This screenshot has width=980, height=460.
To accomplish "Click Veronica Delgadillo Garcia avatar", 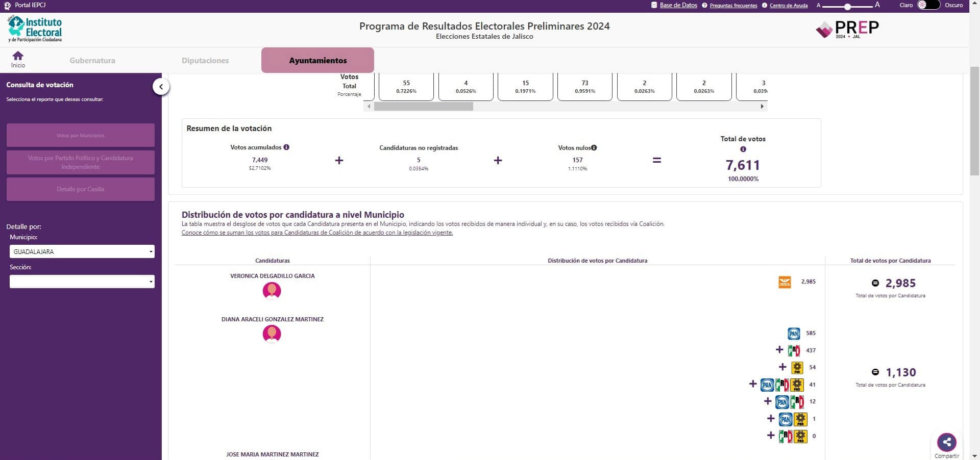I will click(272, 291).
